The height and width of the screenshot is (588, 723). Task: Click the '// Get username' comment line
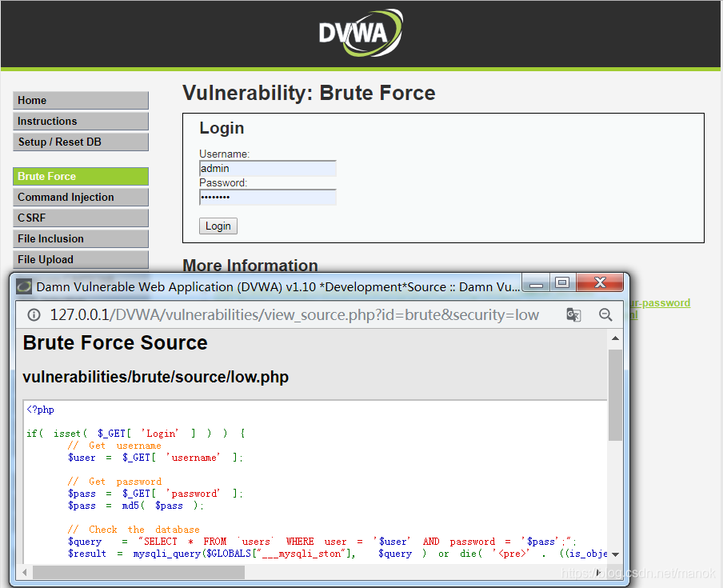(114, 446)
